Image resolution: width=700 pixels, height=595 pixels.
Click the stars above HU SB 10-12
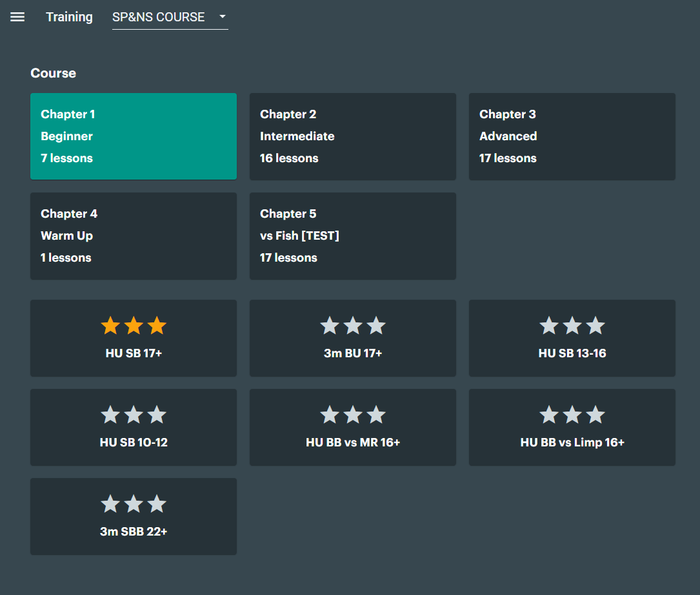click(133, 415)
